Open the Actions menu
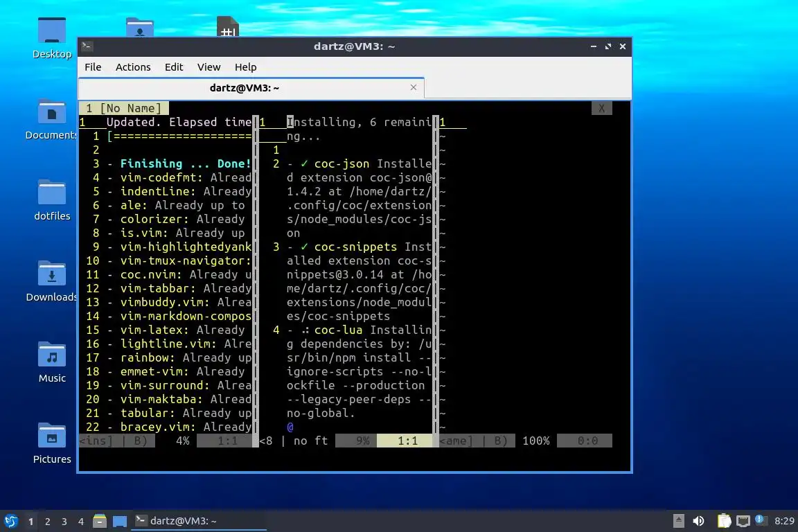This screenshot has width=798, height=532. [133, 67]
